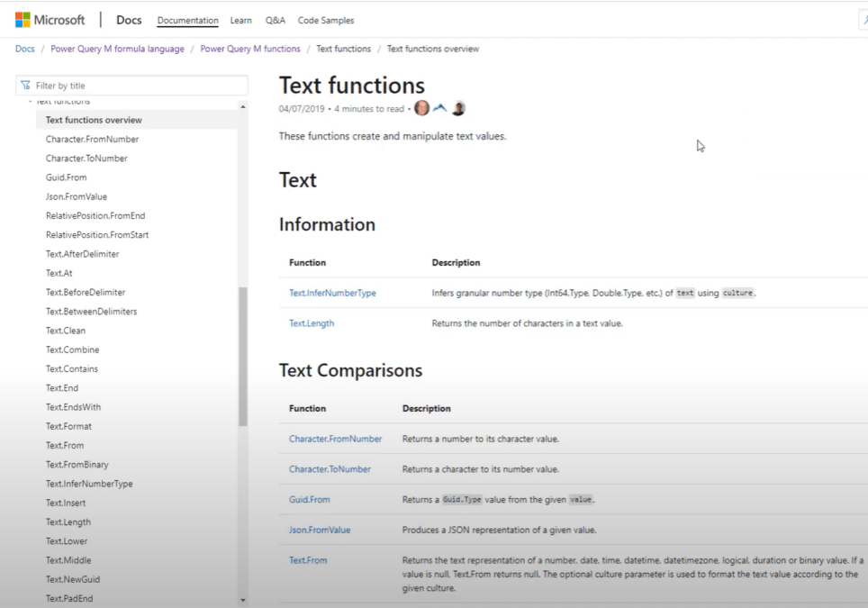Viewport: 868px width, 608px height.
Task: Open Character.FromNumber link in Text Comparisons table
Action: pos(336,439)
